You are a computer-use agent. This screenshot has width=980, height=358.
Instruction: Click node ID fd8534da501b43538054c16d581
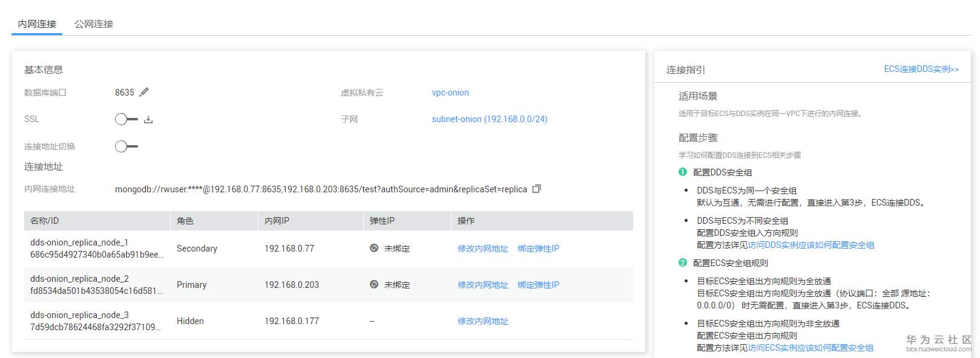coord(96,291)
